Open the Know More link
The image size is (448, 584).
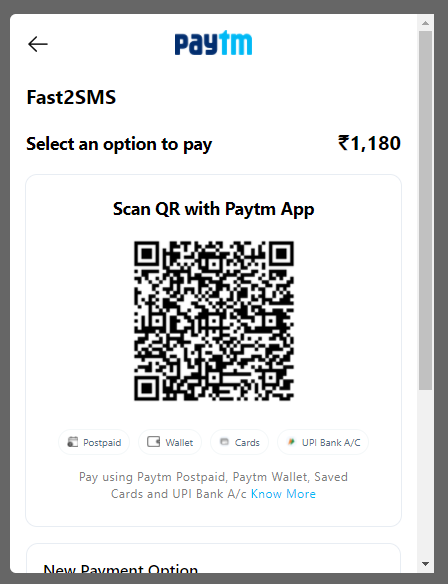pyautogui.click(x=283, y=494)
